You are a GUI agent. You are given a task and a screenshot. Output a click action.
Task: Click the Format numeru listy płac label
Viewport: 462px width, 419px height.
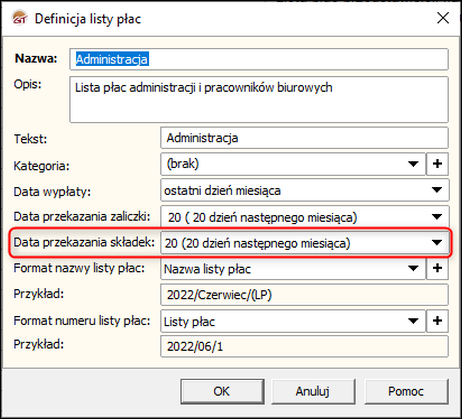(x=82, y=321)
